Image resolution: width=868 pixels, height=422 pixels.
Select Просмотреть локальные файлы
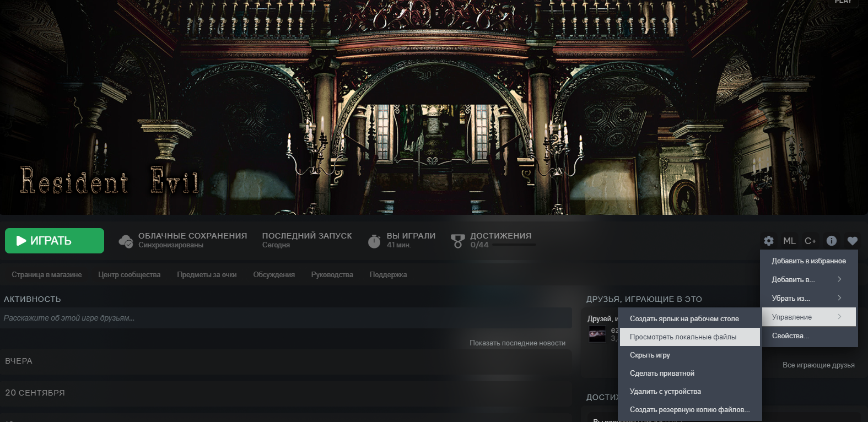click(x=689, y=337)
